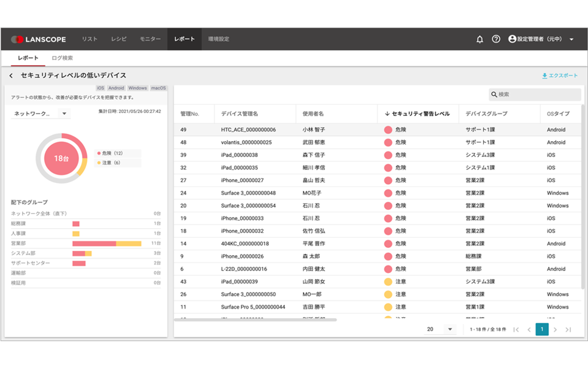The height and width of the screenshot is (368, 588).
Task: Open the ネットワーク group dropdown
Action: coord(40,113)
